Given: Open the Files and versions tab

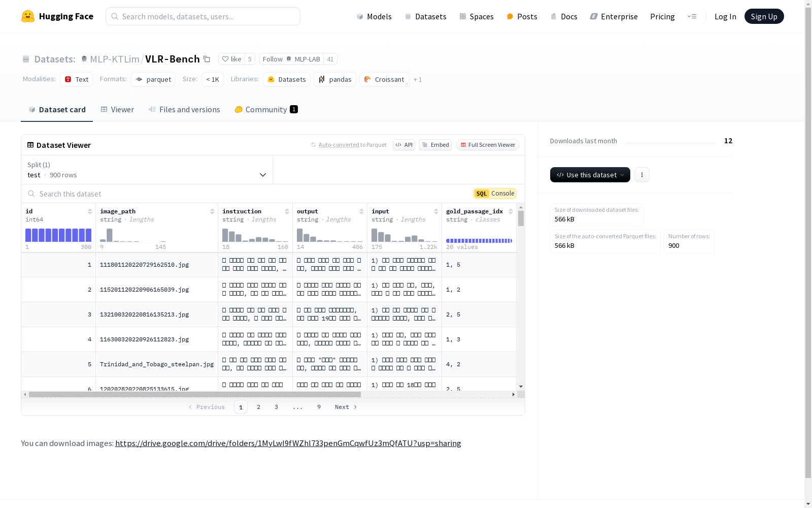Looking at the screenshot, I should (x=184, y=110).
